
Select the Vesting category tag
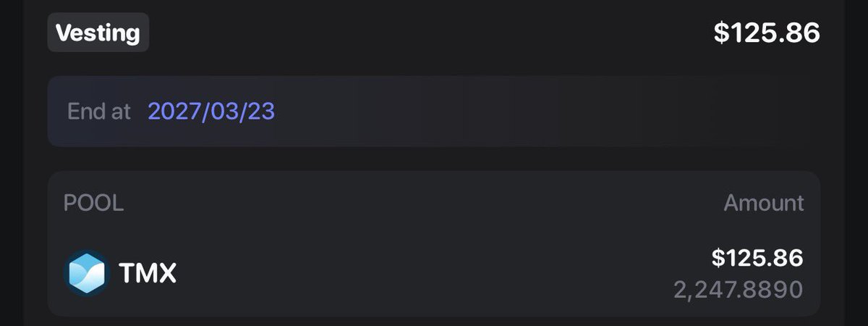click(98, 33)
